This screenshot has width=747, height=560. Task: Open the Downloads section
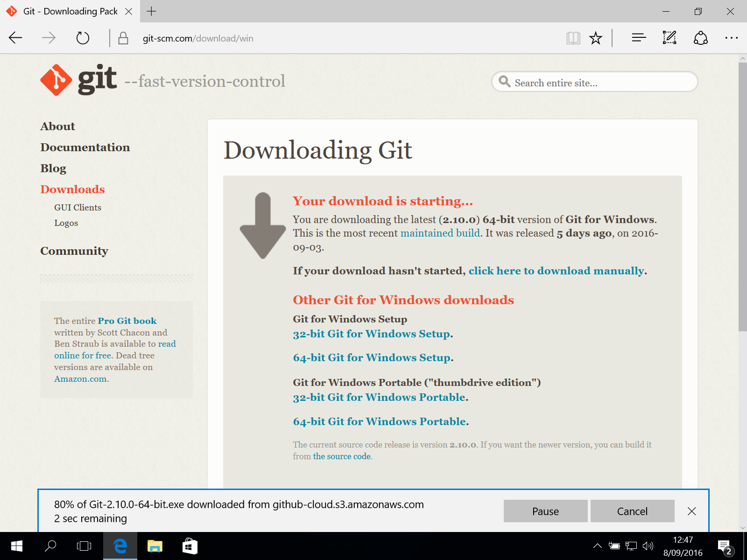pyautogui.click(x=72, y=189)
